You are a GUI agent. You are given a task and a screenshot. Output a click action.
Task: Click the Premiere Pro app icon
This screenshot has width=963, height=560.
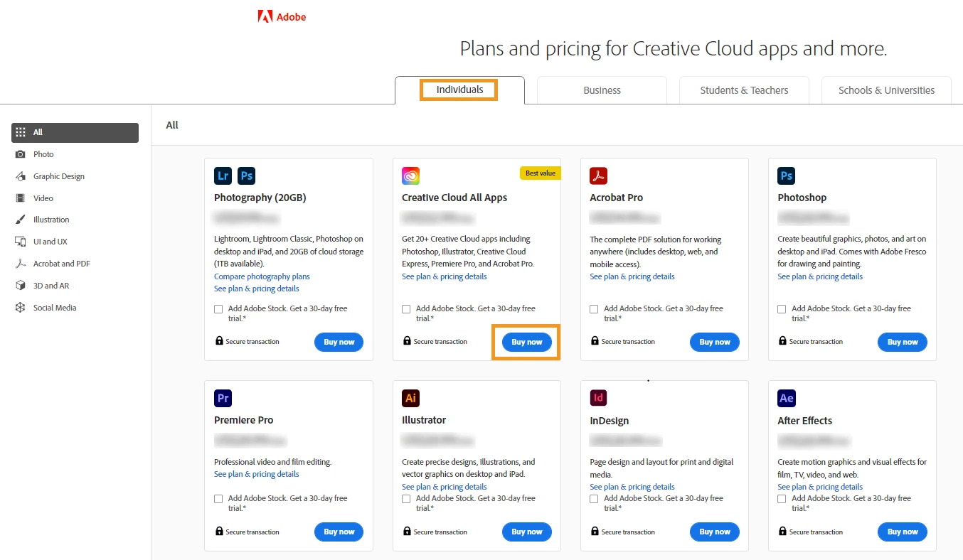[x=223, y=398]
